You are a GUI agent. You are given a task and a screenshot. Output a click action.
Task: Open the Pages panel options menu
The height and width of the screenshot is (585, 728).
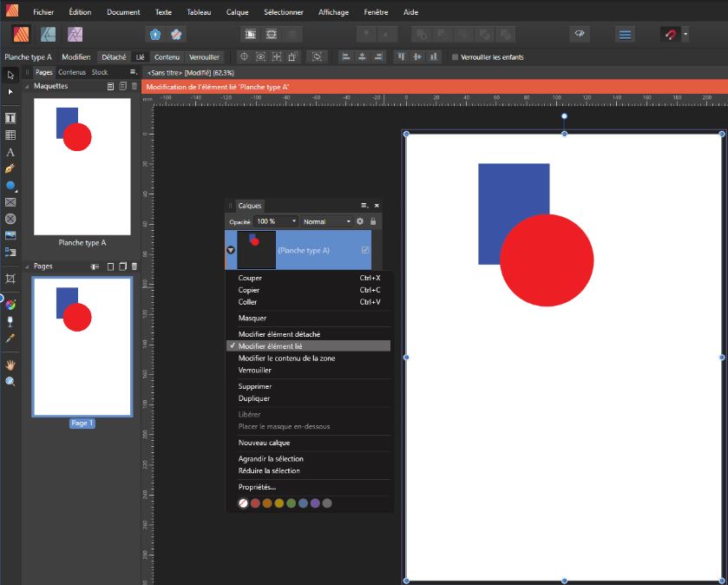point(134,72)
